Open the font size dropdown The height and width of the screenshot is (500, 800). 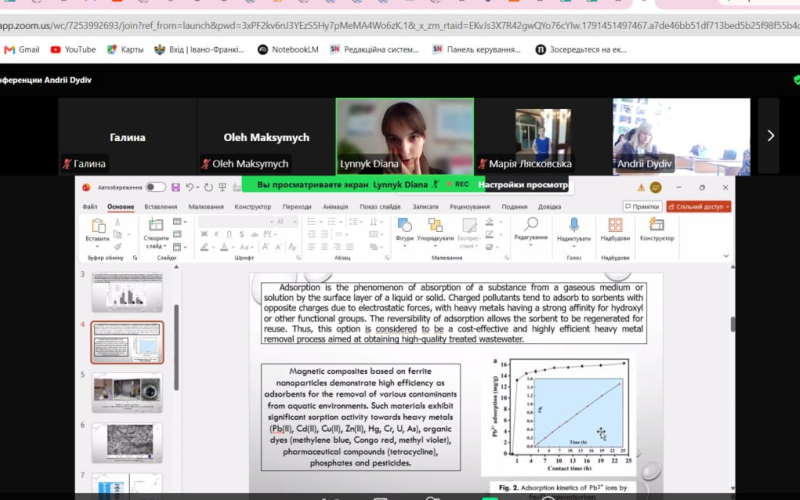pyautogui.click(x=294, y=221)
